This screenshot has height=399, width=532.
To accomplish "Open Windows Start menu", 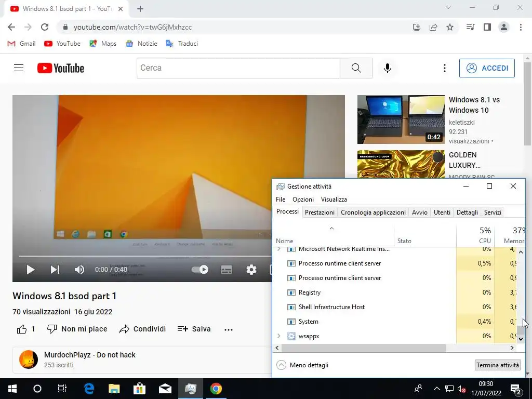I will pyautogui.click(x=12, y=389).
